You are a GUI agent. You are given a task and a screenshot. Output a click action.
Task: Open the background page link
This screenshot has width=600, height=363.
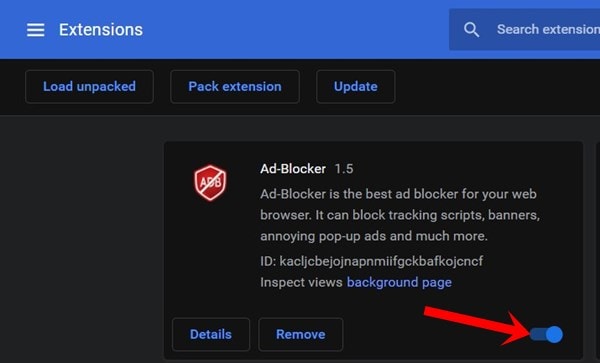399,282
